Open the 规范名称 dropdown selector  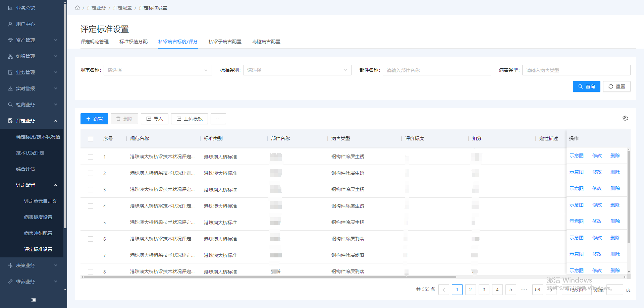(158, 70)
